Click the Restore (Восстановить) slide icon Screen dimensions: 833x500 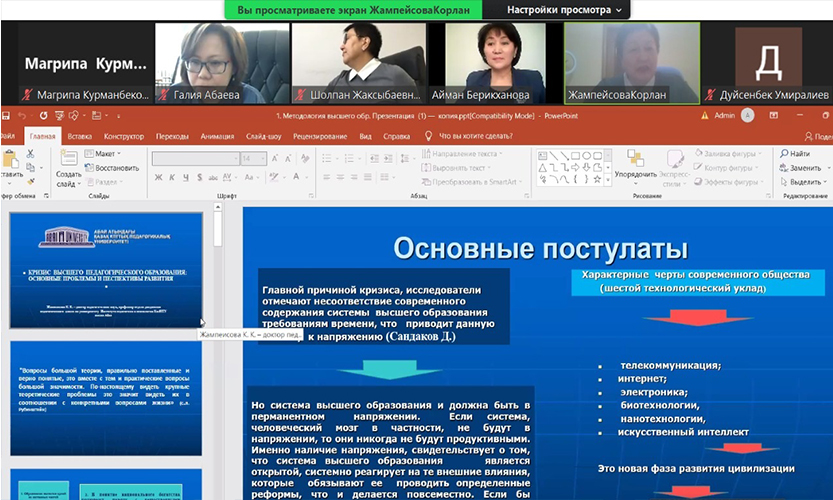click(x=112, y=168)
